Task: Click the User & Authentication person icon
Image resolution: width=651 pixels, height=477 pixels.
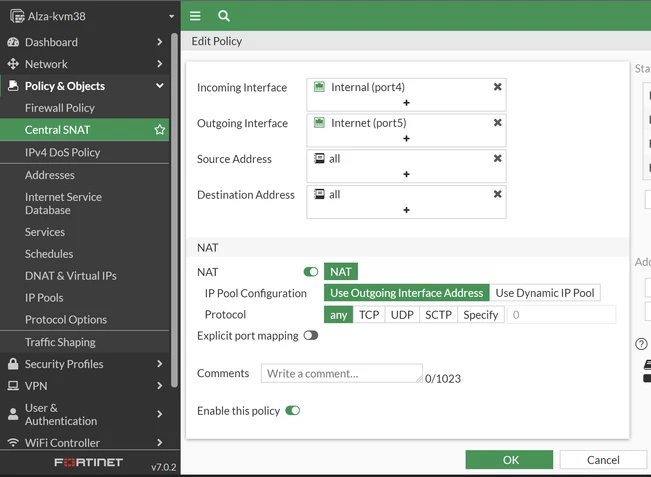Action: tap(13, 414)
